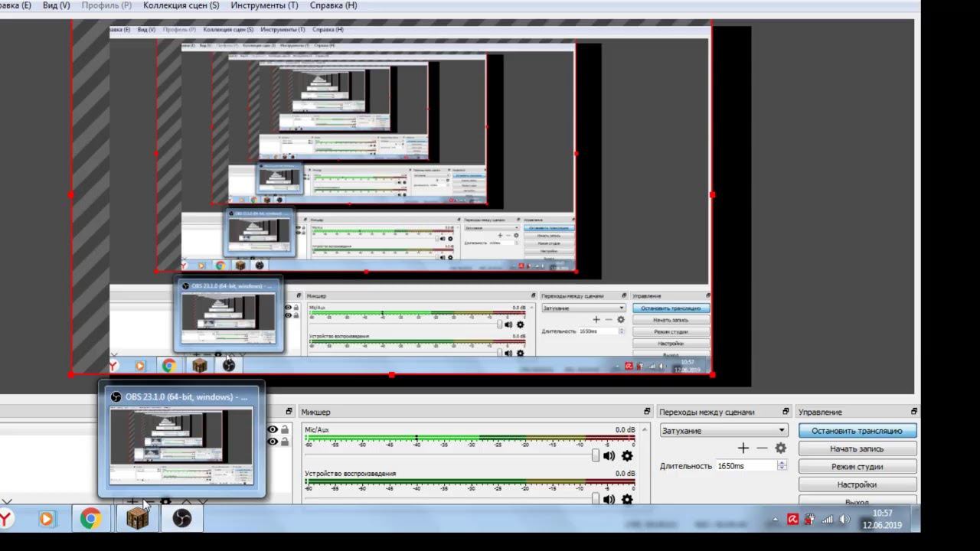Click the right-middle red handle of preview source
This screenshot has height=551, width=980.
pos(712,194)
